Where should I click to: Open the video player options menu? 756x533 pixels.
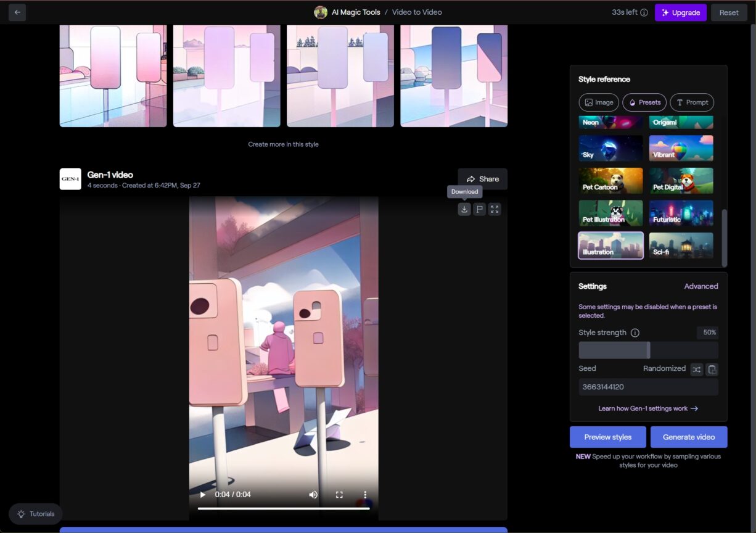[364, 494]
